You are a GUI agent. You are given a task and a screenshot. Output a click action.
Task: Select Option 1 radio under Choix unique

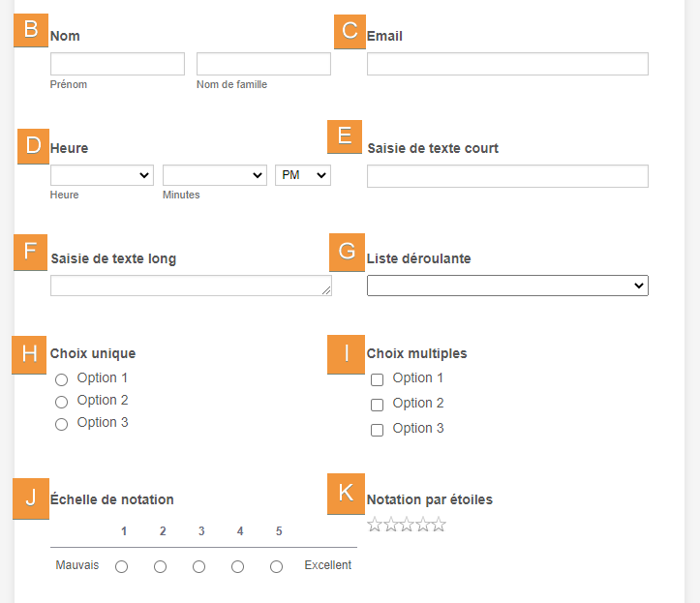[x=61, y=379]
